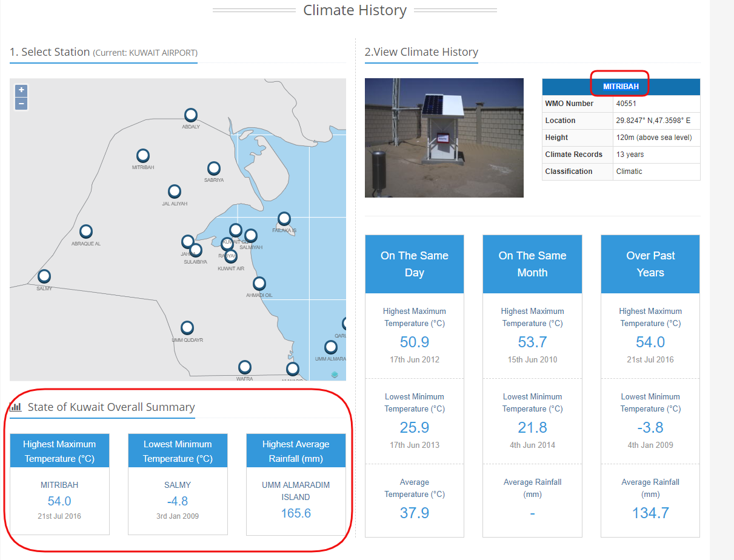Click the 37.9 average temperature value
This screenshot has width=734, height=560.
(415, 513)
